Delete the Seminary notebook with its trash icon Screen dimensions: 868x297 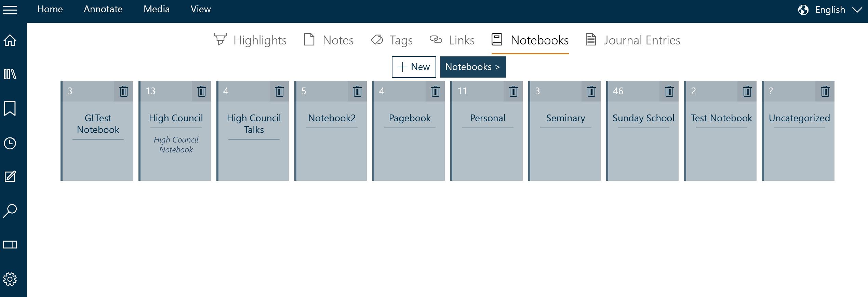pos(590,91)
